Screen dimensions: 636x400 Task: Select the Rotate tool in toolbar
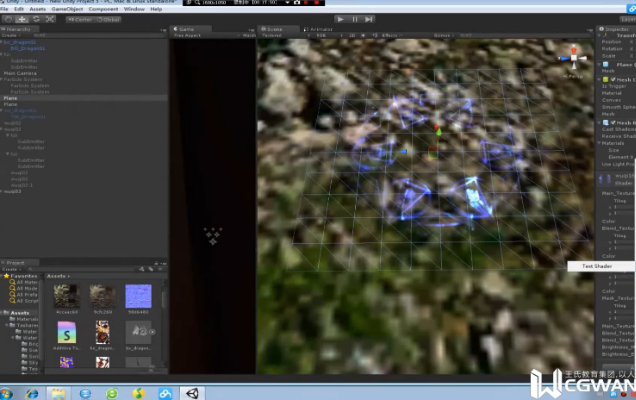[35, 19]
